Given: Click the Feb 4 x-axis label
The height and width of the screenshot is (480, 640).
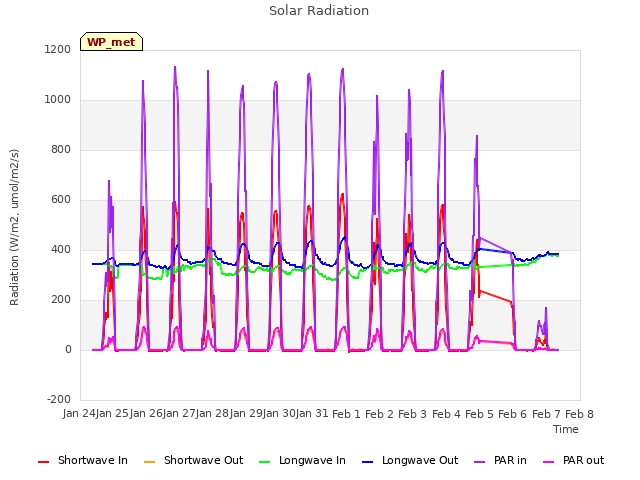Looking at the screenshot, I should (446, 414).
